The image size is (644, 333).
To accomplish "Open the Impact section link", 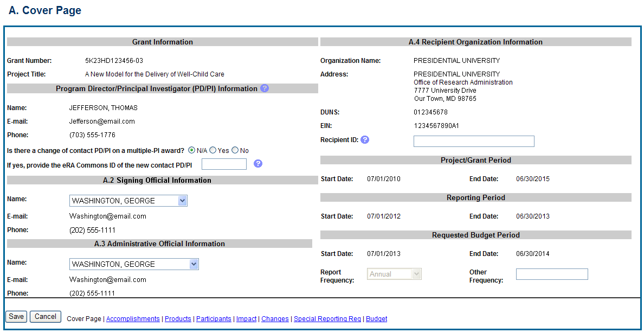I will (246, 319).
